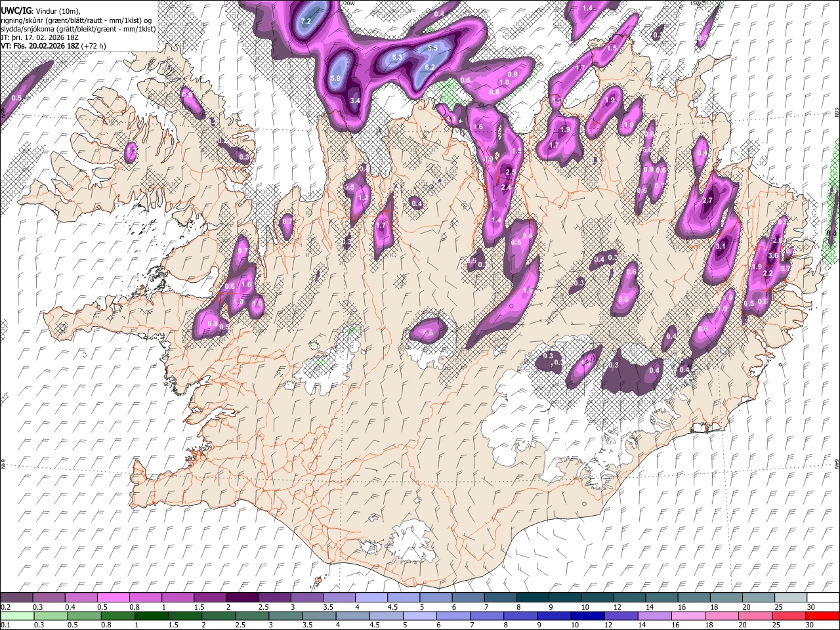840x630 pixels.
Task: Click the 3.4 value label on the map
Action: coord(355,100)
